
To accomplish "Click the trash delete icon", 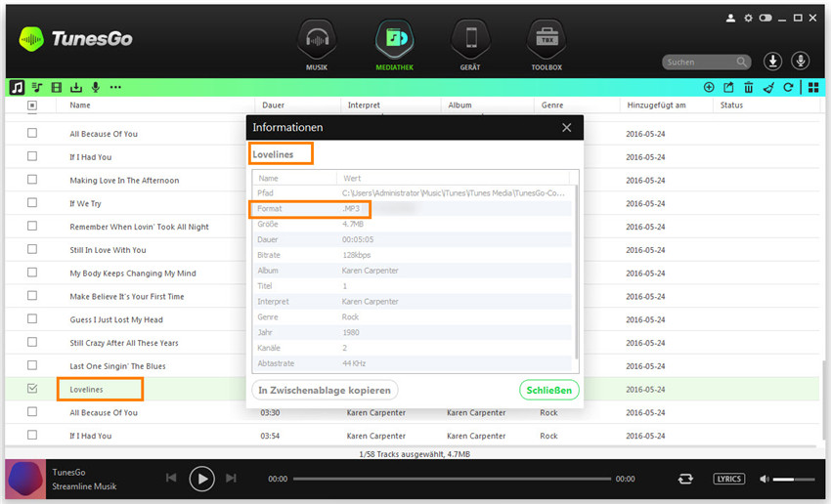I will (x=748, y=87).
